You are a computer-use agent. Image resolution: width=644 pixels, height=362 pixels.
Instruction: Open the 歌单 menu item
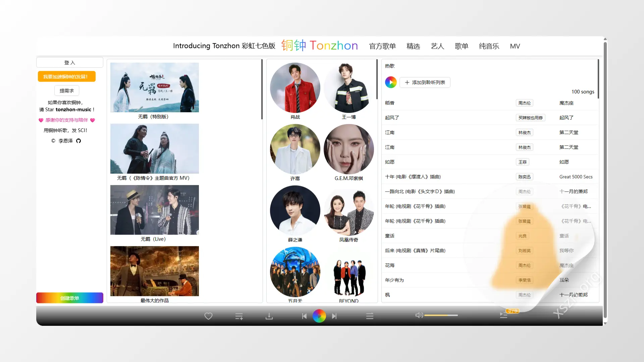[462, 46]
